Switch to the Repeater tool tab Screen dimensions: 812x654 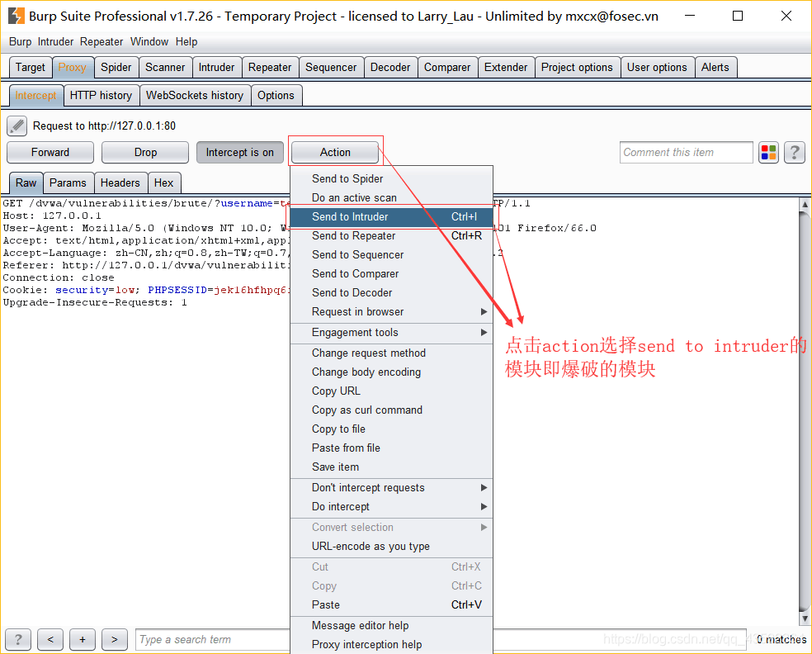[x=270, y=68]
